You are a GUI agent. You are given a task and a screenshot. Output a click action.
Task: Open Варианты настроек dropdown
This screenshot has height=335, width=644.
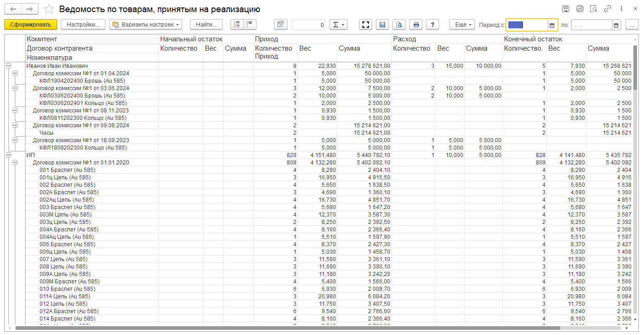coord(145,25)
